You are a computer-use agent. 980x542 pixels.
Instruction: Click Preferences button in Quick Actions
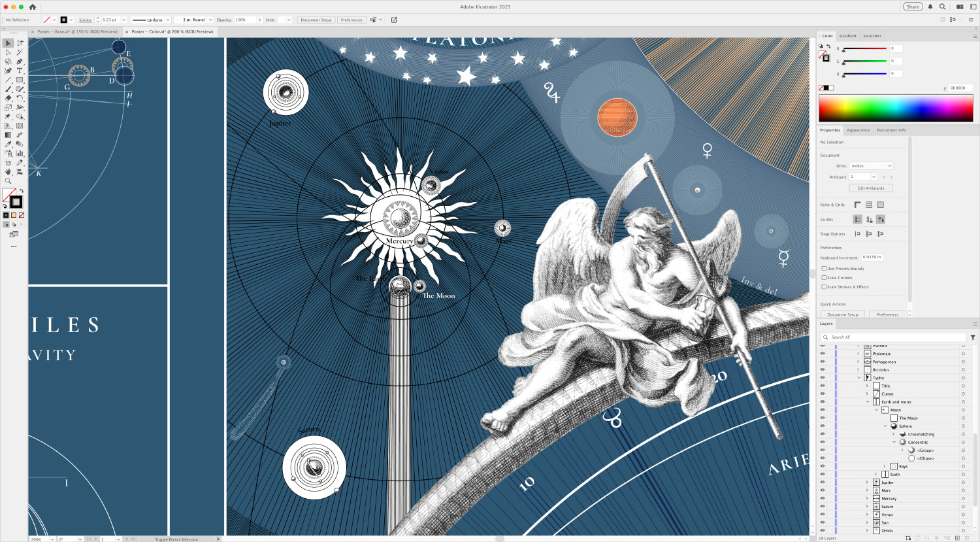click(x=888, y=314)
